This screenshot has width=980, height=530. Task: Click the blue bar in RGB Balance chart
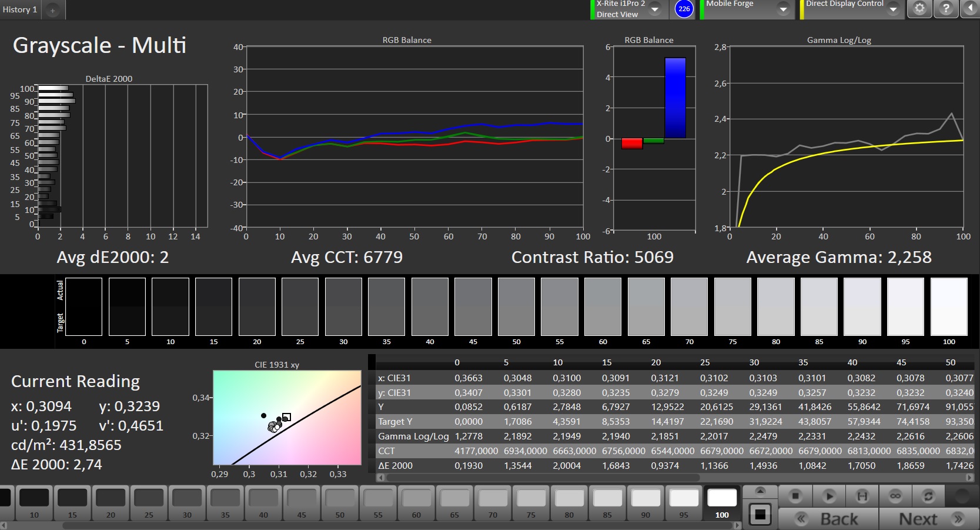point(675,98)
